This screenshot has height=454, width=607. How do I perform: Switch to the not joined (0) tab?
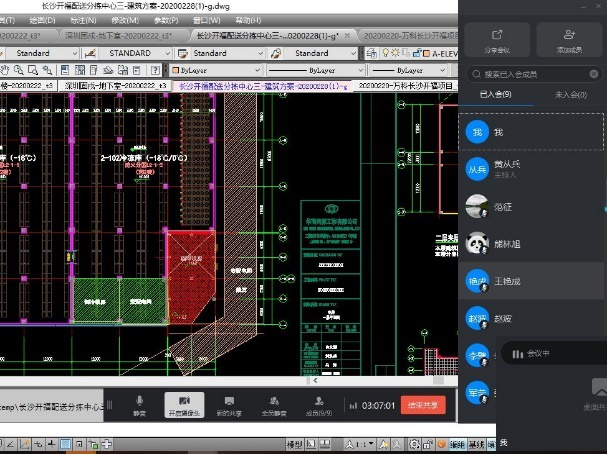click(569, 95)
